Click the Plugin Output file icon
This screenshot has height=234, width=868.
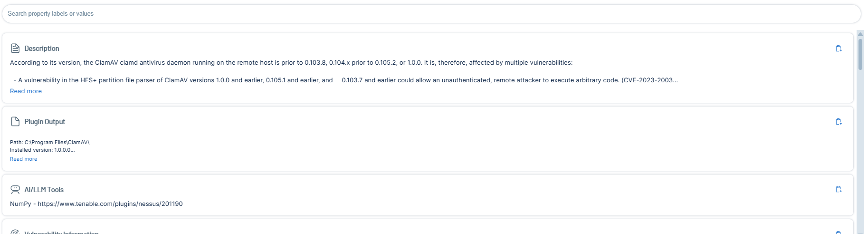pos(15,122)
